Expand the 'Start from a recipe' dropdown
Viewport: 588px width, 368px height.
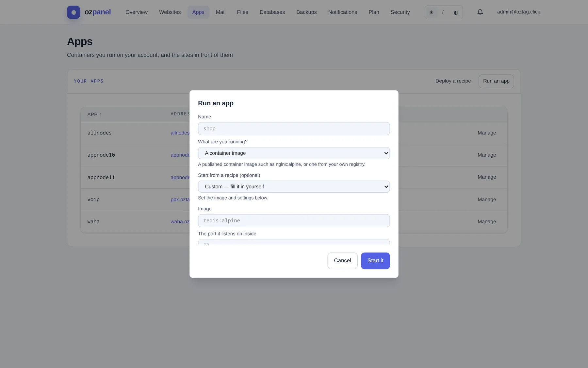coord(294,187)
